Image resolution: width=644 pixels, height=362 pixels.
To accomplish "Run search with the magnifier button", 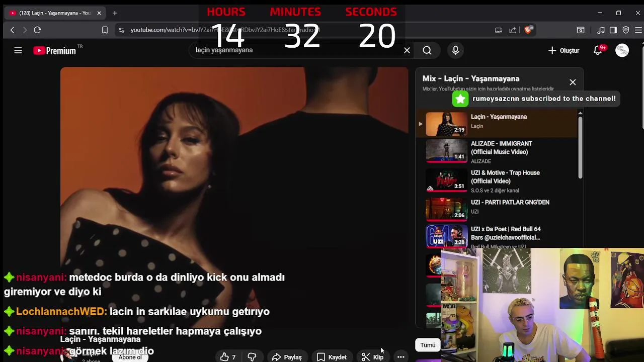I will click(427, 50).
